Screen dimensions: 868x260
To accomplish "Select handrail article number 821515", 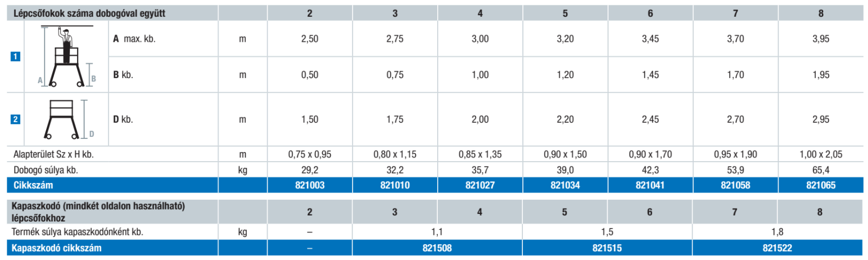I will [607, 248].
